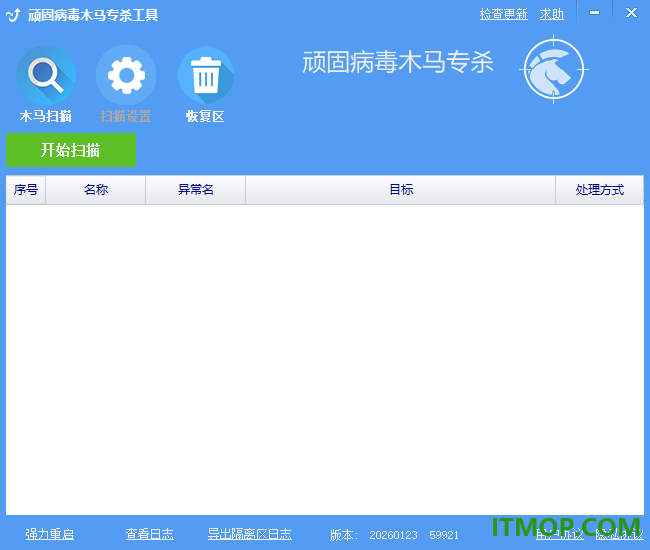
Task: Click the 顽固病毒木马专杀 banner title
Action: click(398, 63)
